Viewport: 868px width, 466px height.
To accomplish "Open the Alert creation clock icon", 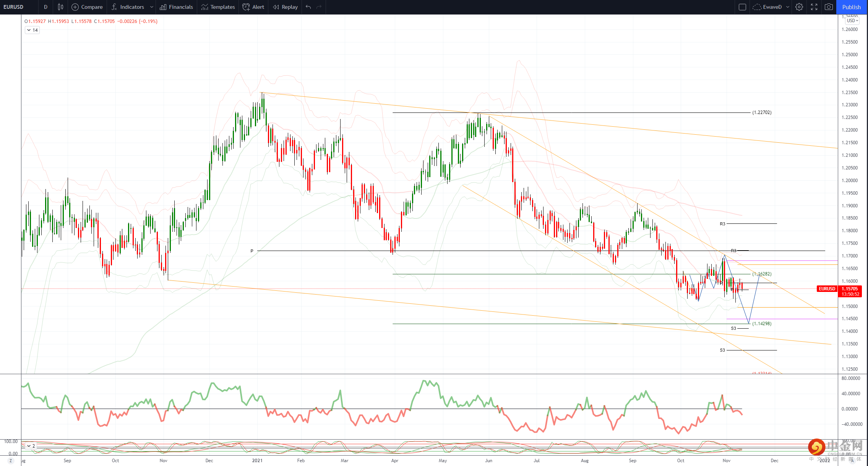I will tap(246, 7).
